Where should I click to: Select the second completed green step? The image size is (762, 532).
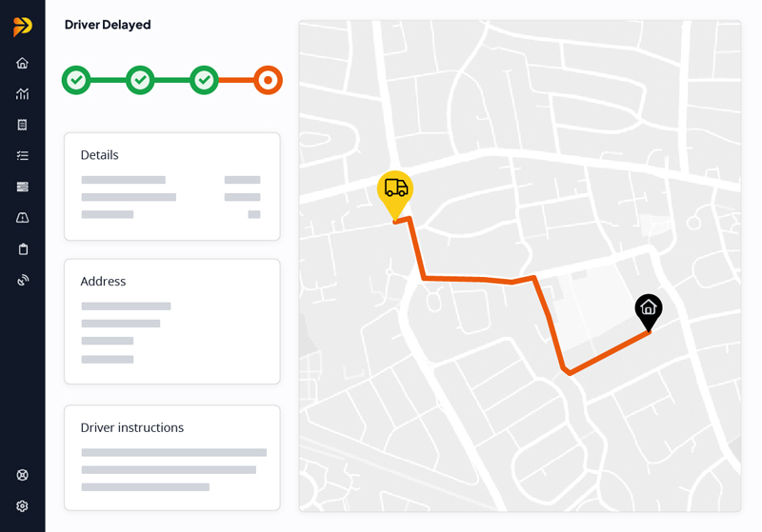pyautogui.click(x=140, y=80)
